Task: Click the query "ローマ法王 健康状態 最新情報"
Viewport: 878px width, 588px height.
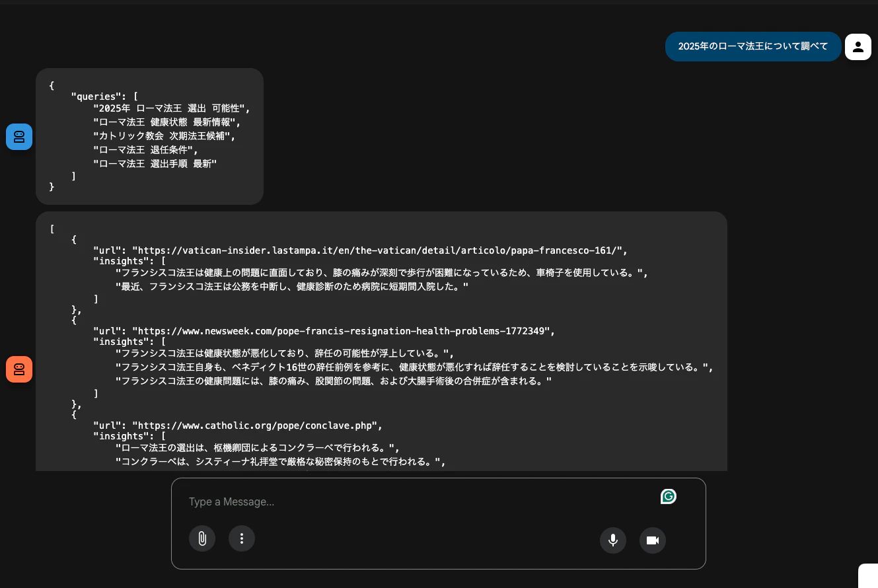Action: coord(166,122)
